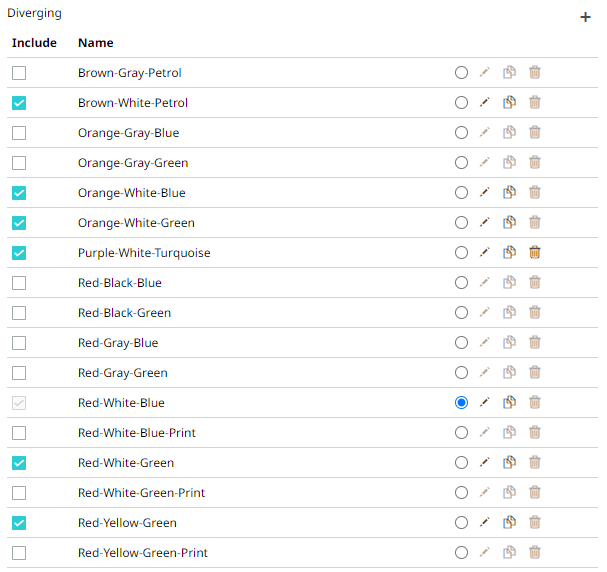This screenshot has width=607, height=572.
Task: Edit the Red-White-Blue palette
Action: 485,403
